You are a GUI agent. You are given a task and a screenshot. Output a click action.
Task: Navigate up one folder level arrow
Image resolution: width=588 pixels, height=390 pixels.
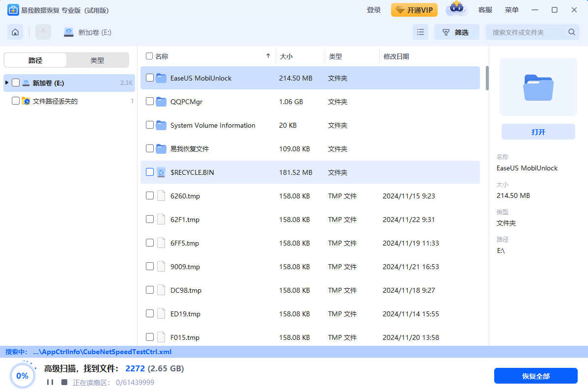[x=43, y=32]
